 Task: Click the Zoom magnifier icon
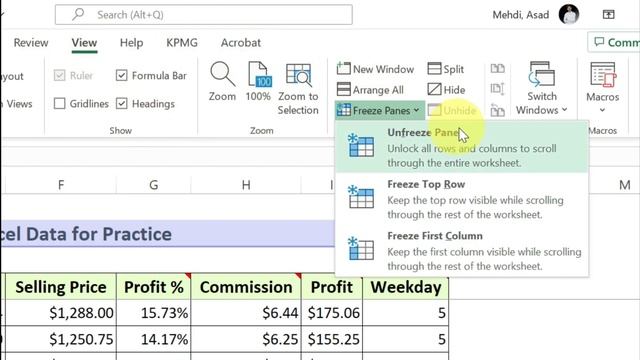[x=222, y=74]
